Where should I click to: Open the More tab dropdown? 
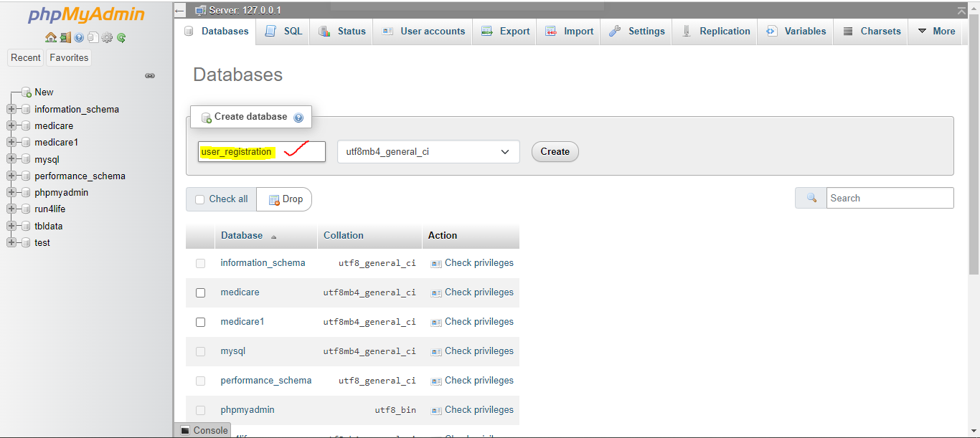point(936,31)
